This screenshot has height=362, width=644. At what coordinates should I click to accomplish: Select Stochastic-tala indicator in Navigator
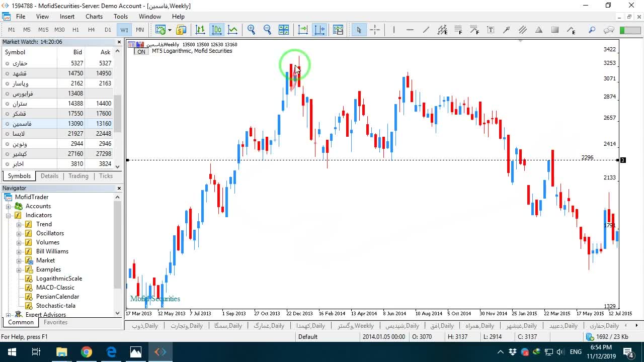pyautogui.click(x=55, y=306)
